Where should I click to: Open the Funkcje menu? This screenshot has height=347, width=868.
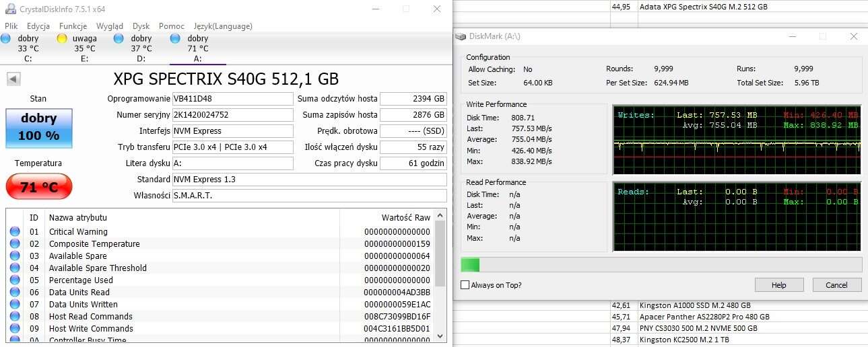click(73, 26)
